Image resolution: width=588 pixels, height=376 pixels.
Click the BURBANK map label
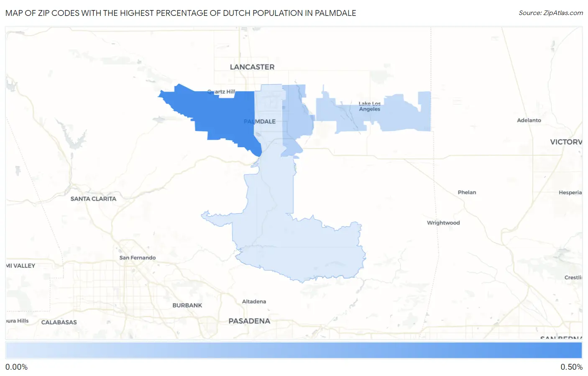click(187, 305)
